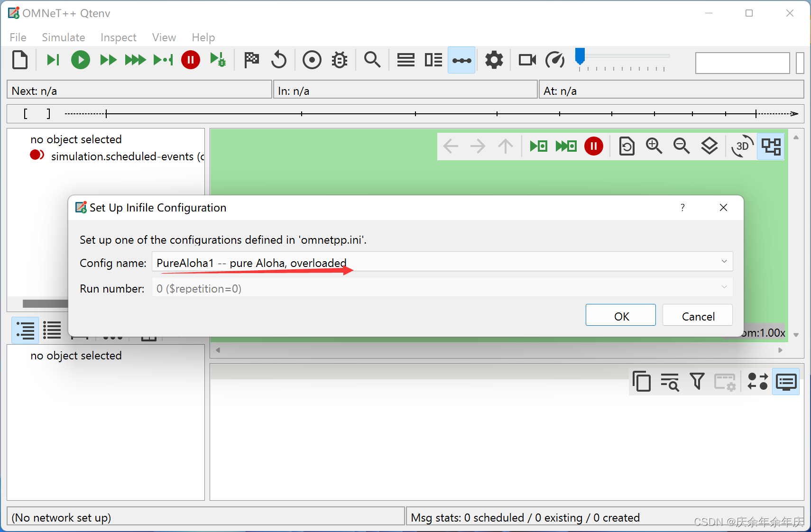811x532 pixels.
Task: Click the canvas re-layout refresh icon
Action: point(627,146)
